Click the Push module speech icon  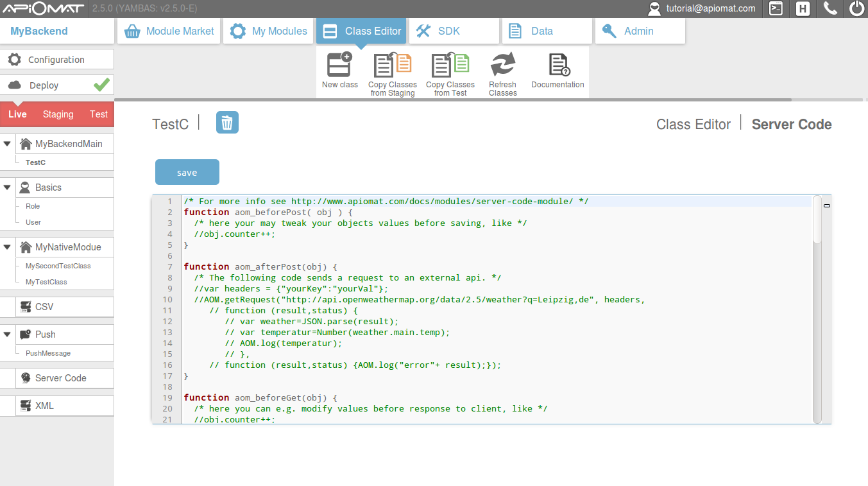[x=26, y=334]
